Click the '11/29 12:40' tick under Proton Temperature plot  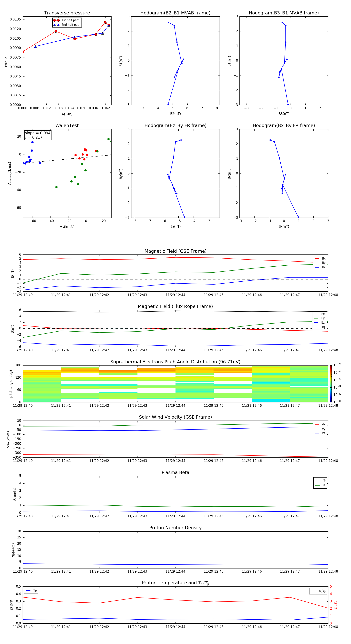tap(23, 627)
